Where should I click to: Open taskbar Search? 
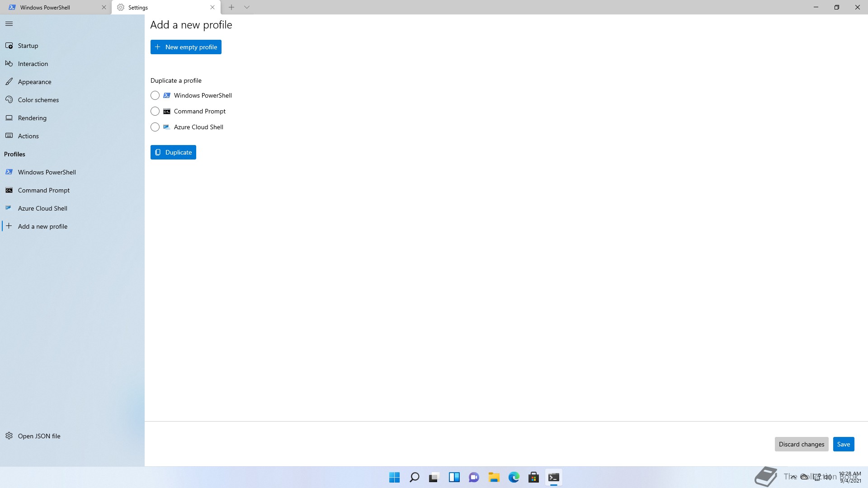coord(414,477)
